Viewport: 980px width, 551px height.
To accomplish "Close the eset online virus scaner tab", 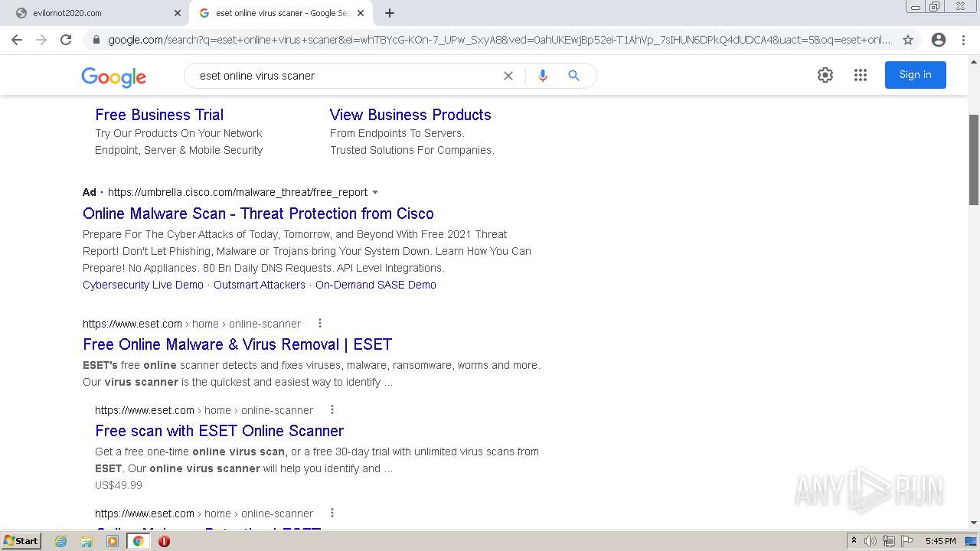I will coord(361,13).
